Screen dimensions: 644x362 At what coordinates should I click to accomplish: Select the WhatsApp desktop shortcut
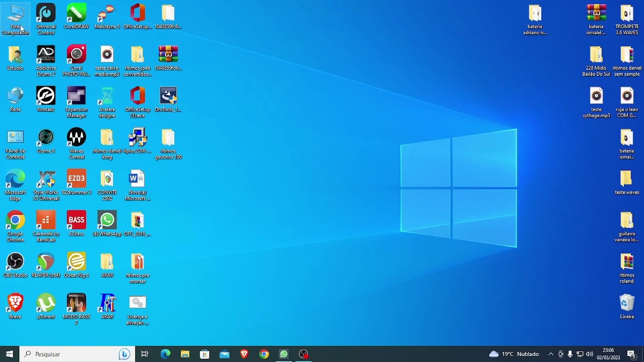tap(107, 224)
